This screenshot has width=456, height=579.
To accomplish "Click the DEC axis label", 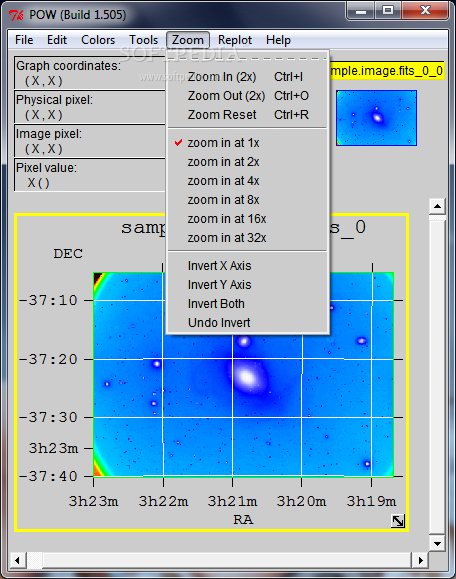I will (68, 254).
